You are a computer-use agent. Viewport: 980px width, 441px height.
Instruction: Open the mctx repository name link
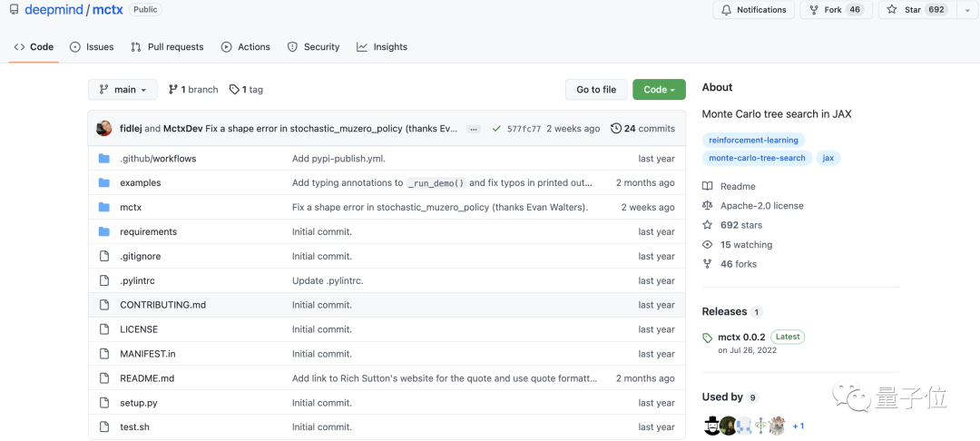pyautogui.click(x=107, y=10)
